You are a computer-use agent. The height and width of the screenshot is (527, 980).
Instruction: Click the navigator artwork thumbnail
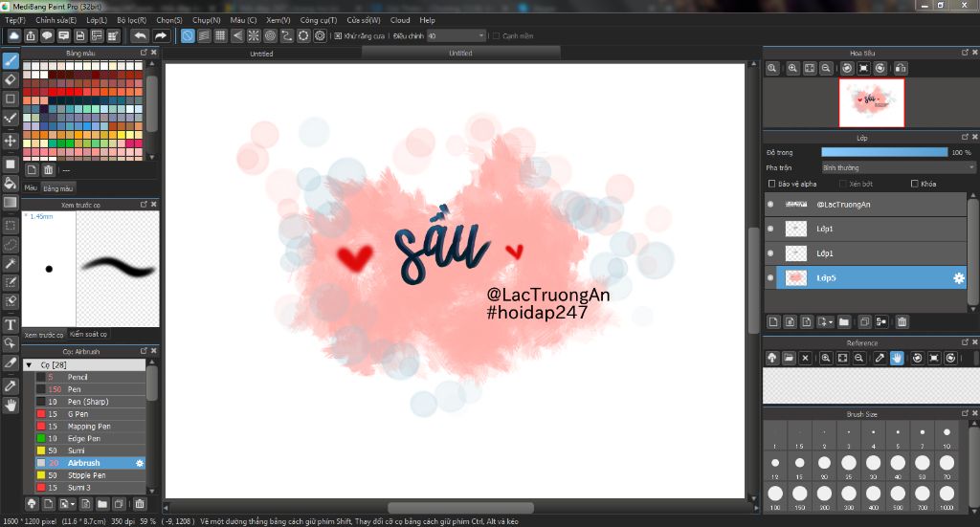tap(871, 103)
